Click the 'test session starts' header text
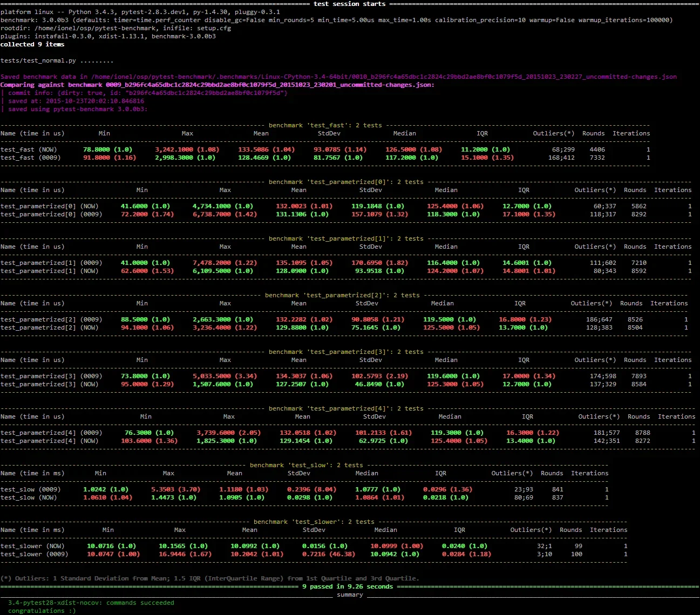Screen dimensions: 700x615 coord(350,4)
